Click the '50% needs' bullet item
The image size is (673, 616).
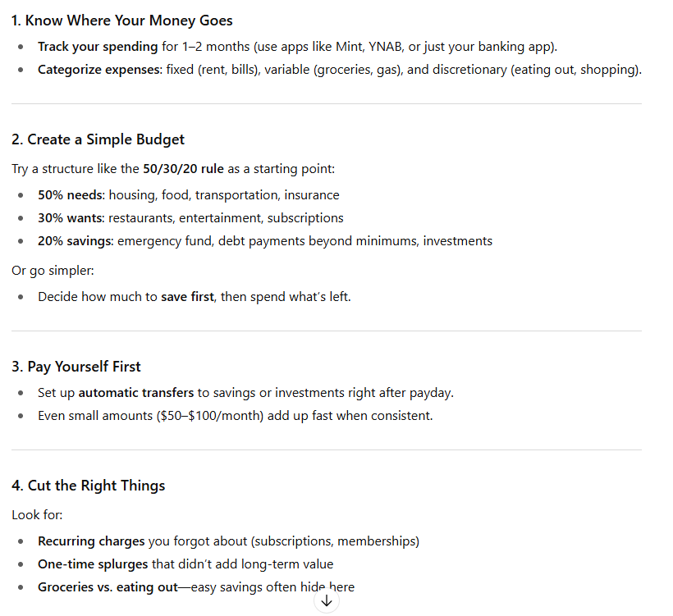point(189,194)
